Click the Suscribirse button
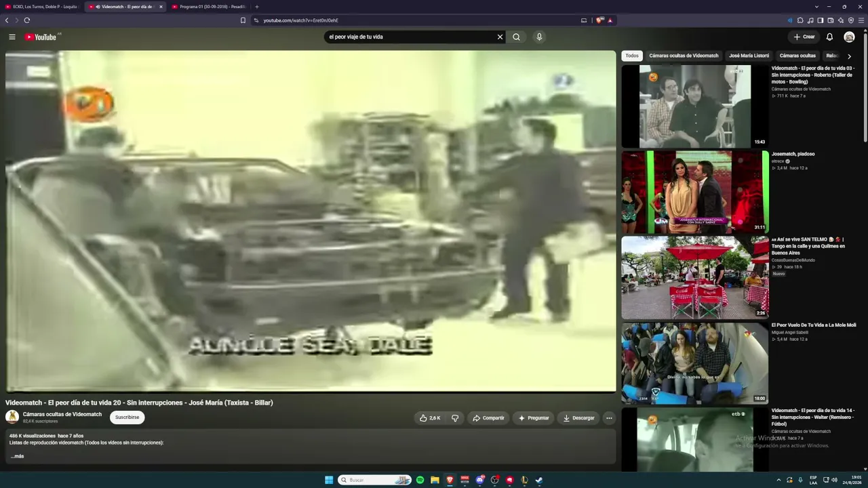The width and height of the screenshot is (868, 488). (127, 418)
